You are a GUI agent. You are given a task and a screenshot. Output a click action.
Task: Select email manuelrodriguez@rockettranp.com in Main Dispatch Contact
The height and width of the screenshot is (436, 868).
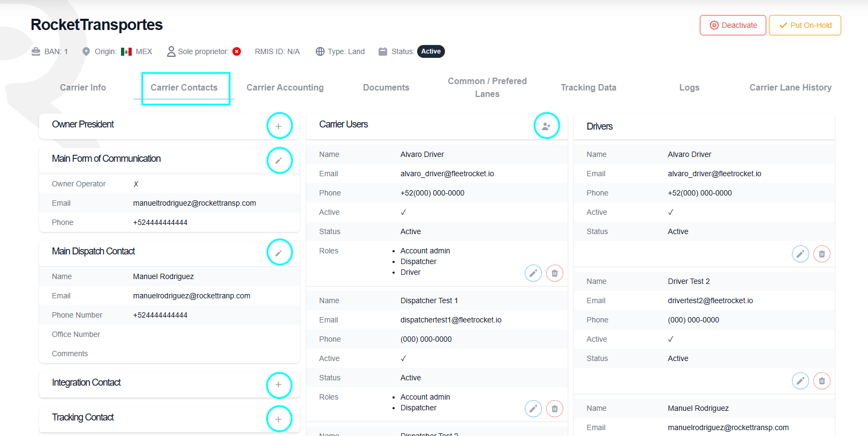tap(192, 296)
